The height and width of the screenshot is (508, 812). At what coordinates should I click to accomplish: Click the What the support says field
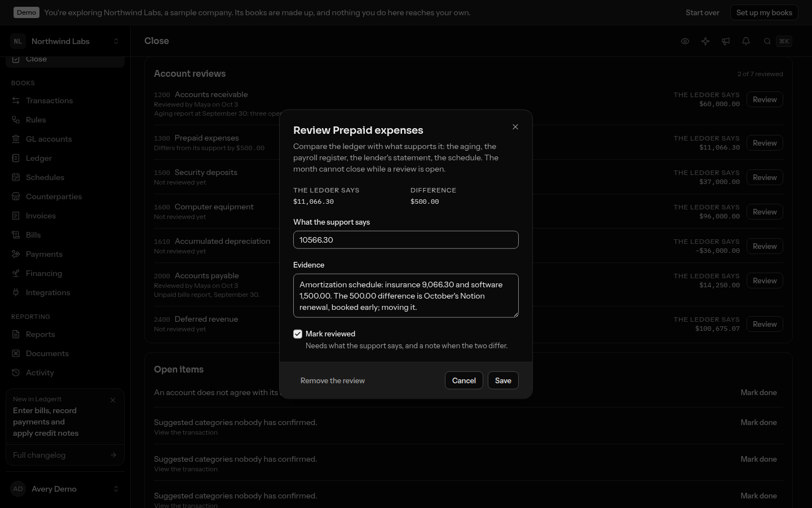click(406, 240)
